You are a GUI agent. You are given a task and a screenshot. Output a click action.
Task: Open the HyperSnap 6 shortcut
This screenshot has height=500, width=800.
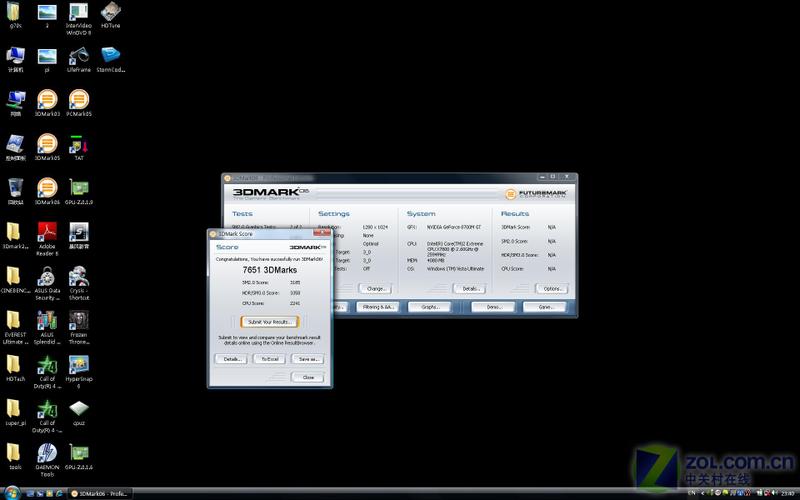coord(79,372)
